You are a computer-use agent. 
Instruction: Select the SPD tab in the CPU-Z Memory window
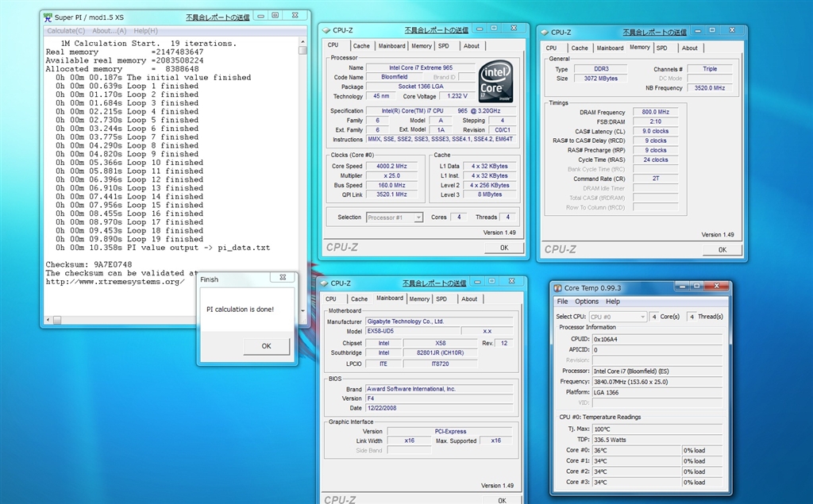pyautogui.click(x=661, y=48)
